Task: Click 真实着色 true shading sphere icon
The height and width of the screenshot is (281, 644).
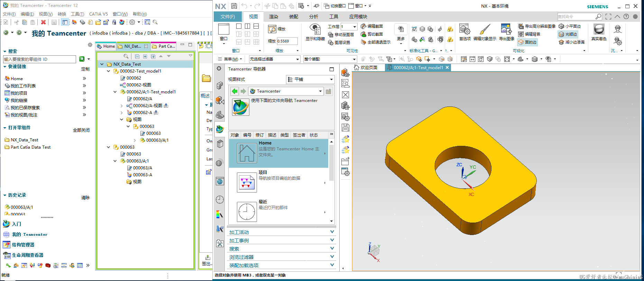Action: [x=599, y=29]
